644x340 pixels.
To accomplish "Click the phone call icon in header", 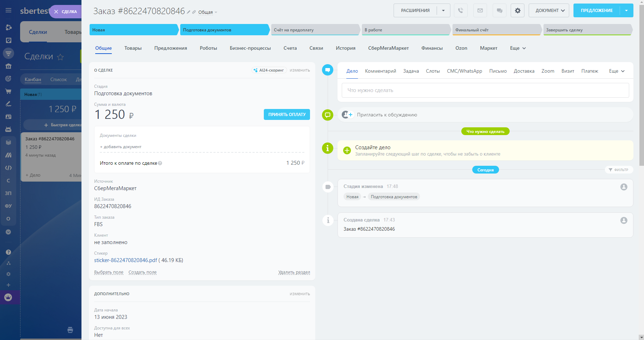I will click(461, 11).
